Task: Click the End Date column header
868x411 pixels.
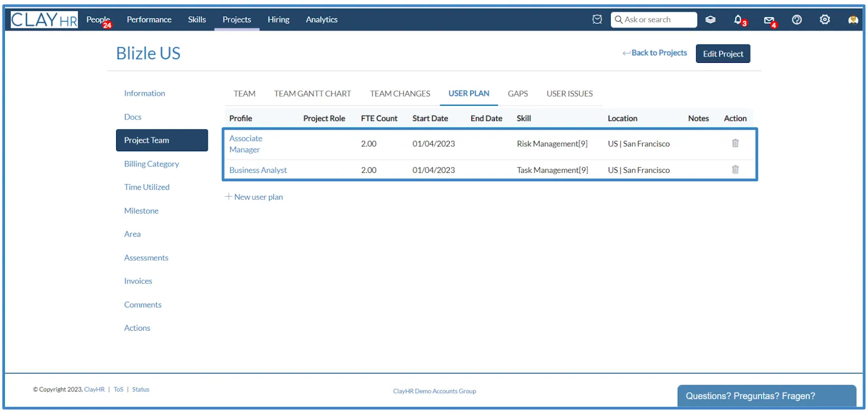Action: (487, 118)
